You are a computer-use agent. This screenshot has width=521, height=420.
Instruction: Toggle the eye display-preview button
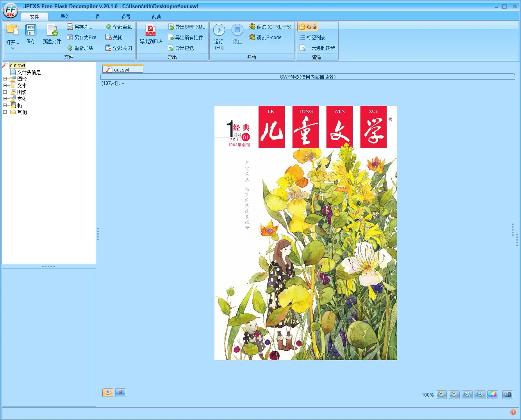(108, 393)
